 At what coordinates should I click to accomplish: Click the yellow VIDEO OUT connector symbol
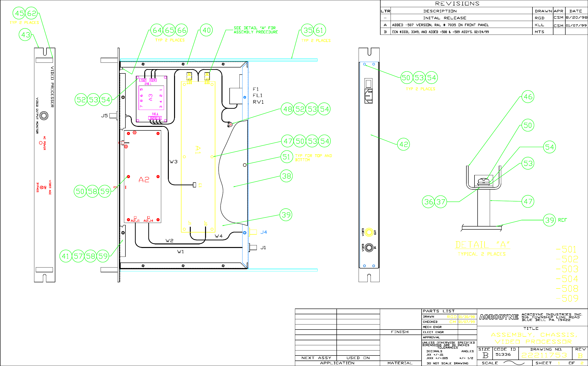369,232
